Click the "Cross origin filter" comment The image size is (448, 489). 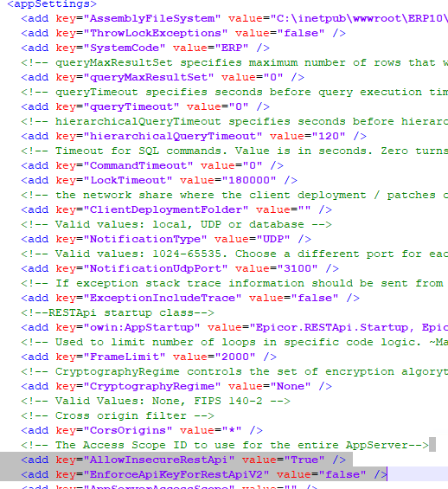118,415
